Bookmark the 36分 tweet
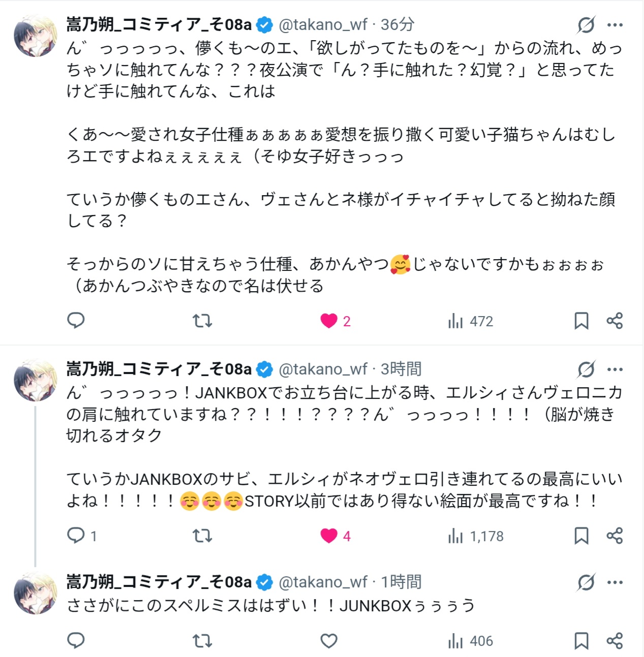This screenshot has width=644, height=657. click(x=581, y=321)
